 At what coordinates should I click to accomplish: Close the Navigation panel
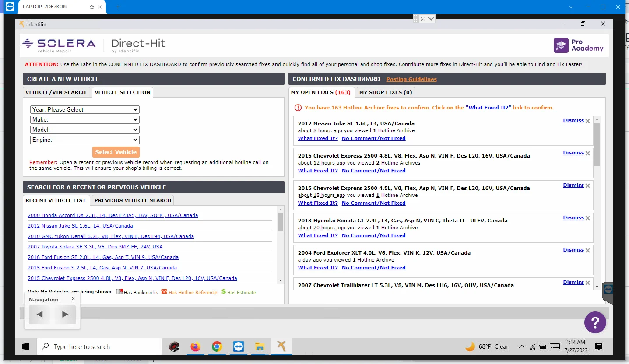click(73, 299)
